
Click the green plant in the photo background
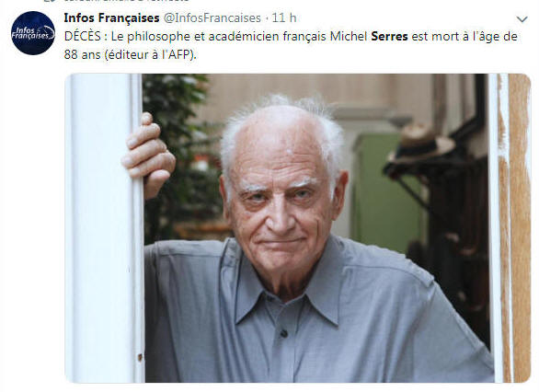coord(182,155)
